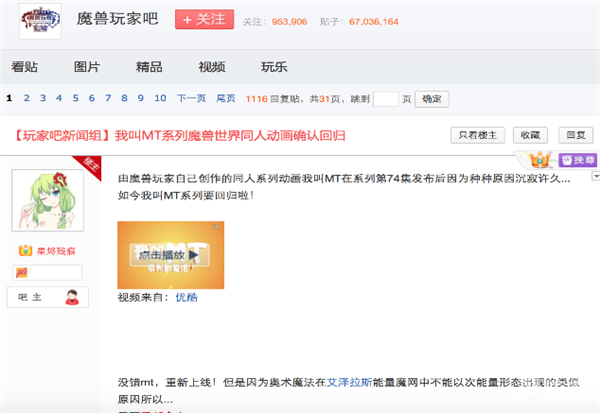The height and width of the screenshot is (413, 600).
Task: Show only original poster with 只看楼主
Action: tap(478, 135)
